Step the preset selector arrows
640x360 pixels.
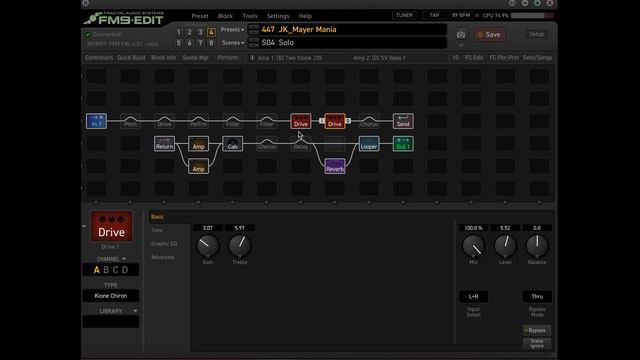(x=254, y=29)
